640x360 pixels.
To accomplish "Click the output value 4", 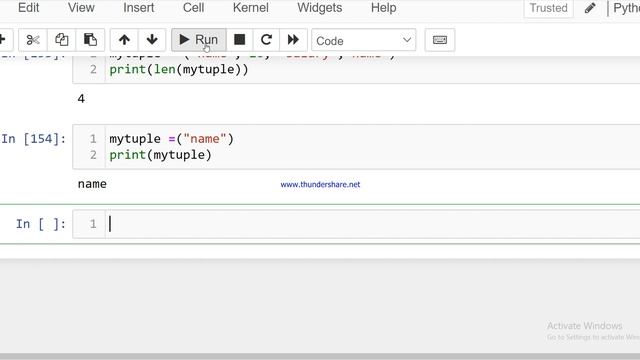I will pyautogui.click(x=81, y=99).
